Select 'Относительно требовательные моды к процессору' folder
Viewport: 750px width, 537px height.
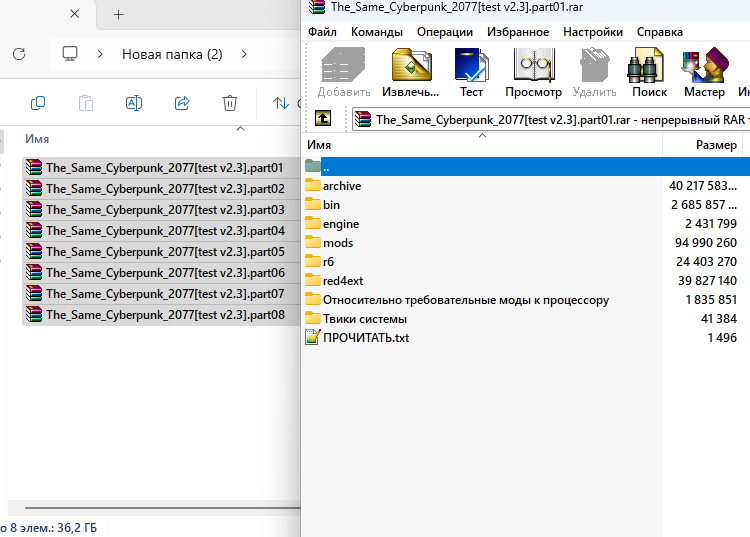coord(466,300)
